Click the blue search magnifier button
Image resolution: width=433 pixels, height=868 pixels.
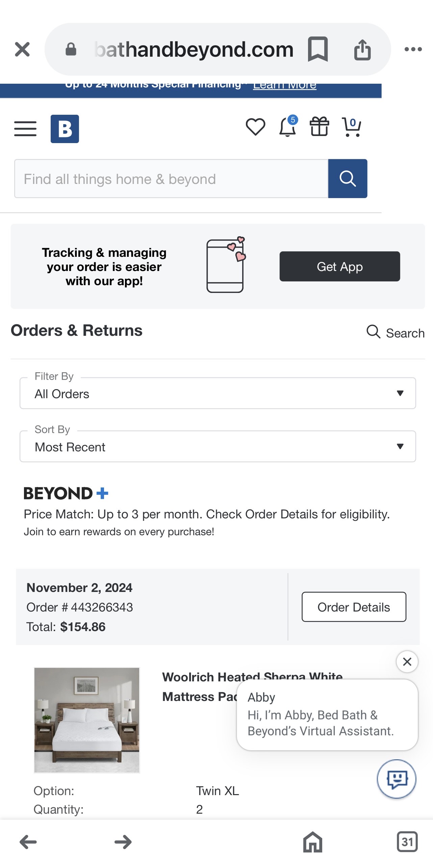click(x=348, y=179)
